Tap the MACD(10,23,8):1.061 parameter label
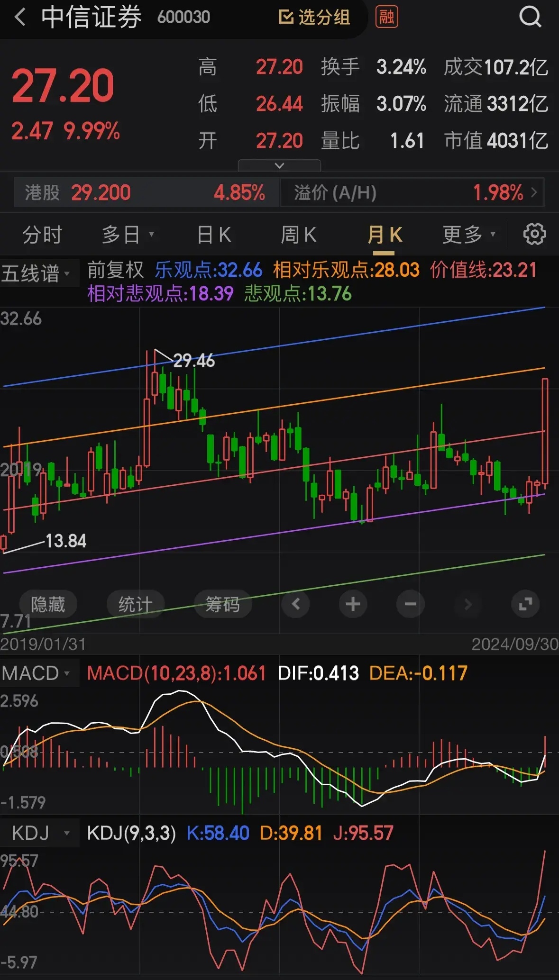The width and height of the screenshot is (559, 980). point(176,673)
